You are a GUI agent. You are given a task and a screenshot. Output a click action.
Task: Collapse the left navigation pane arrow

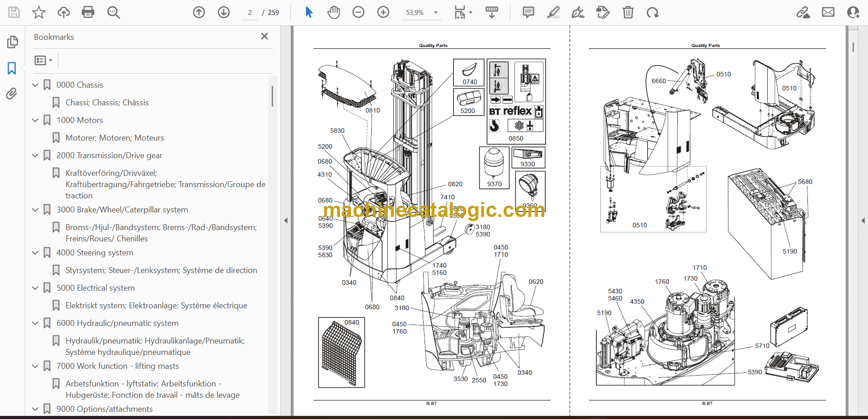click(286, 221)
